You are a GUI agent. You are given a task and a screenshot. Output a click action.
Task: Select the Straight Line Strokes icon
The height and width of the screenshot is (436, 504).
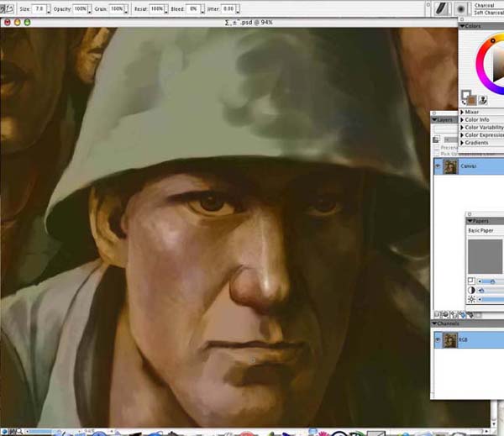coord(10,8)
